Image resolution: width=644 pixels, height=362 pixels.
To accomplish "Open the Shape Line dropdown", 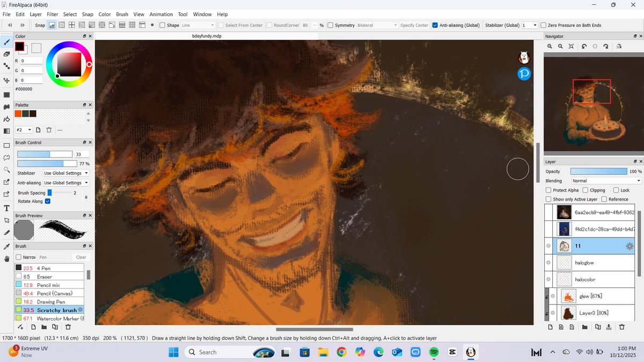I will [x=197, y=25].
